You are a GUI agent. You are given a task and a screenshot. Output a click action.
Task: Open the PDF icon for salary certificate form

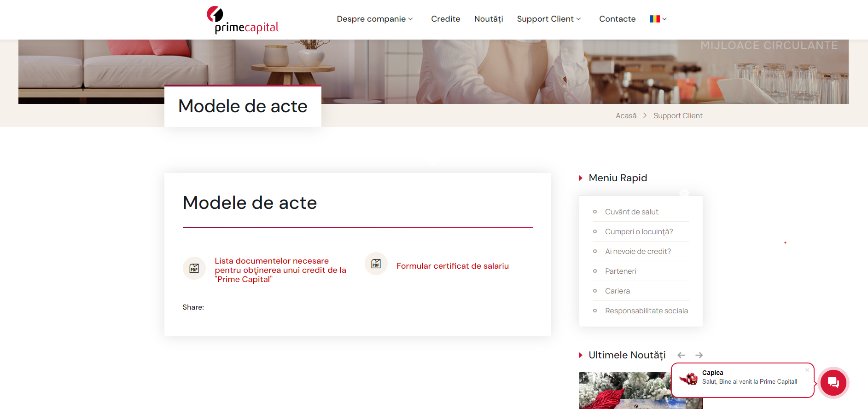click(376, 264)
